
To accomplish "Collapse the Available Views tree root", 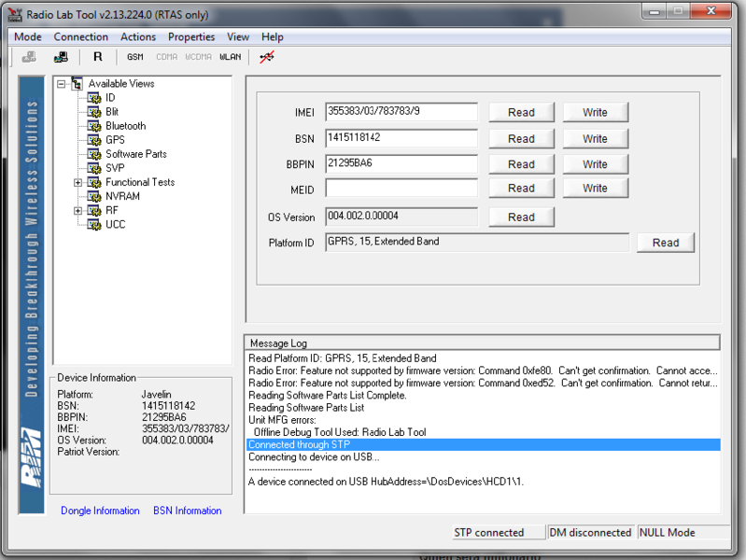I will tap(61, 84).
